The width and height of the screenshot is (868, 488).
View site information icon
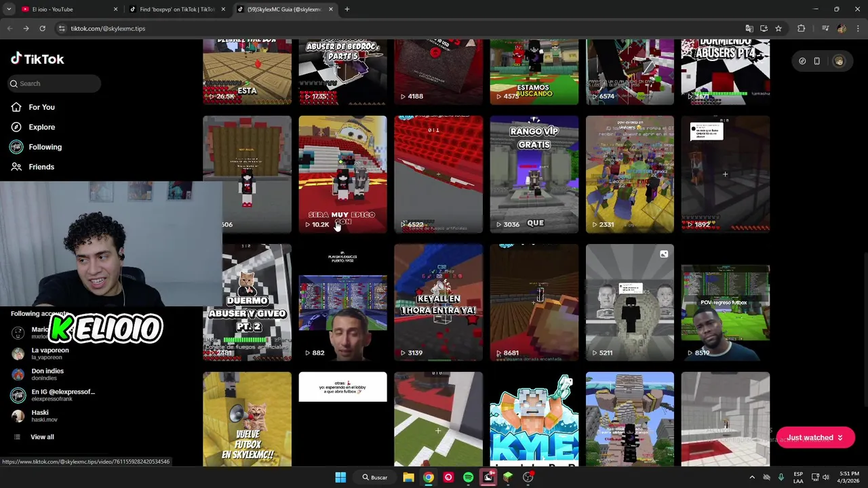[x=62, y=28]
